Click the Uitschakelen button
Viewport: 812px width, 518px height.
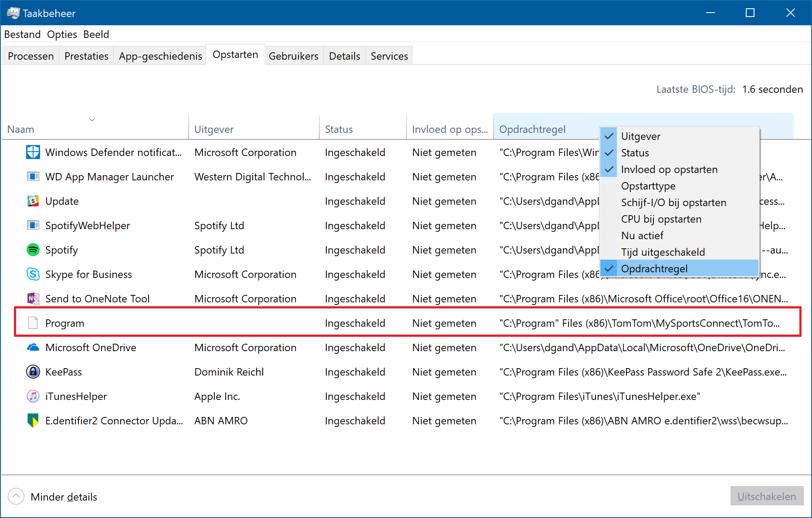(767, 496)
